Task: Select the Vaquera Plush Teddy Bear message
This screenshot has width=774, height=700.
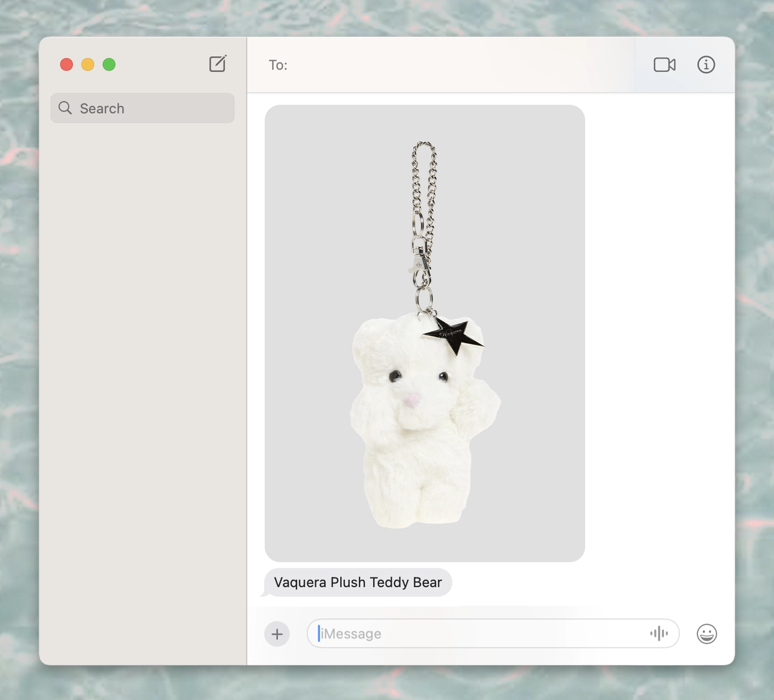Action: (x=358, y=582)
